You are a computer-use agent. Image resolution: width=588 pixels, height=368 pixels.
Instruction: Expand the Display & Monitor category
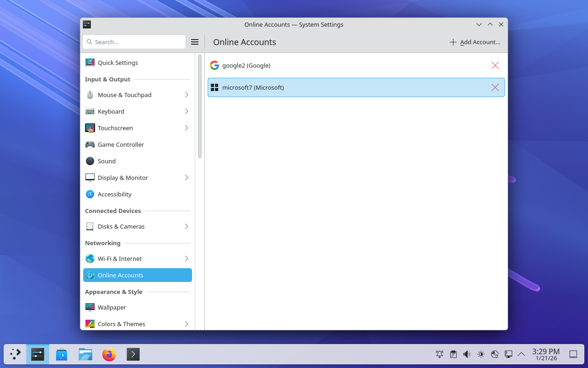click(x=187, y=178)
